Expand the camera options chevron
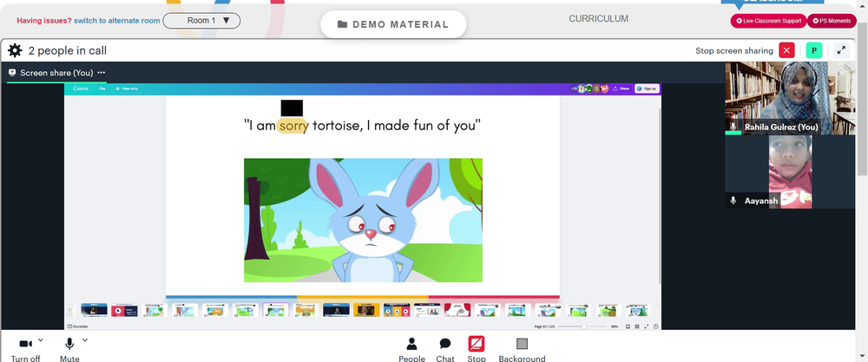This screenshot has width=868, height=362. point(41,339)
